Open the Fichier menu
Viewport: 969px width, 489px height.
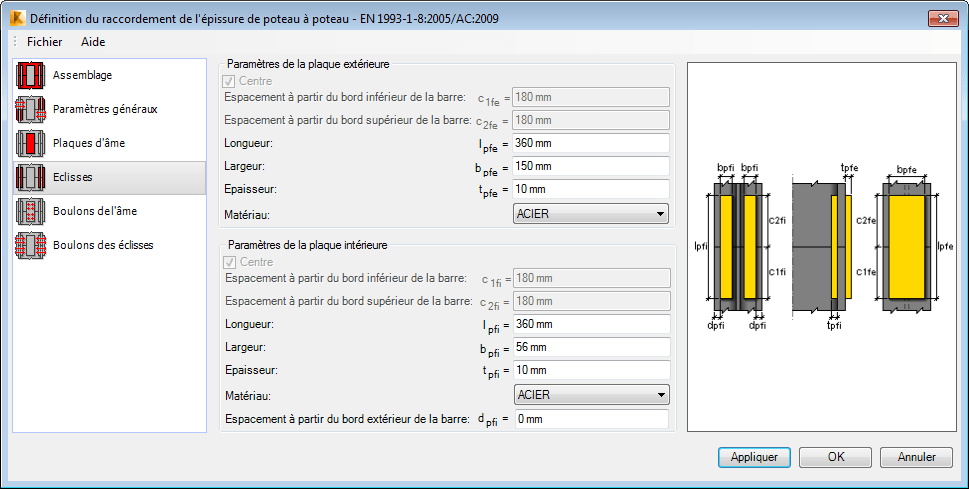pos(44,42)
